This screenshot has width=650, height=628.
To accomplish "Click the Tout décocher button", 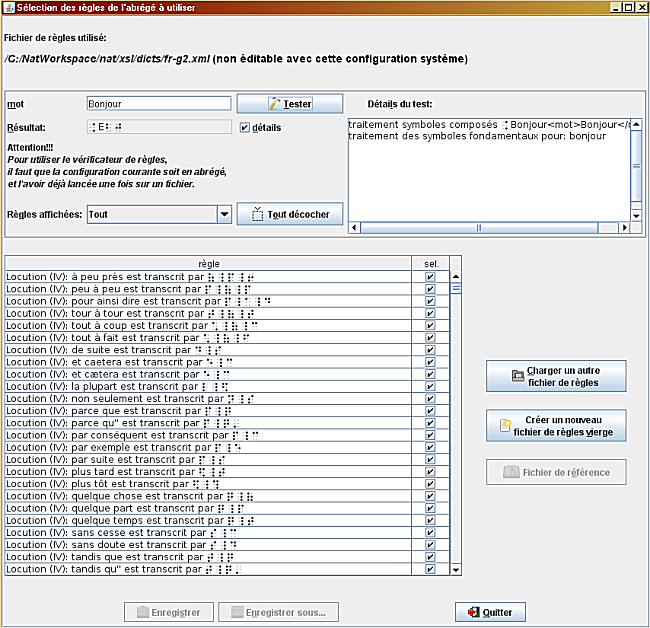I will pos(290,214).
